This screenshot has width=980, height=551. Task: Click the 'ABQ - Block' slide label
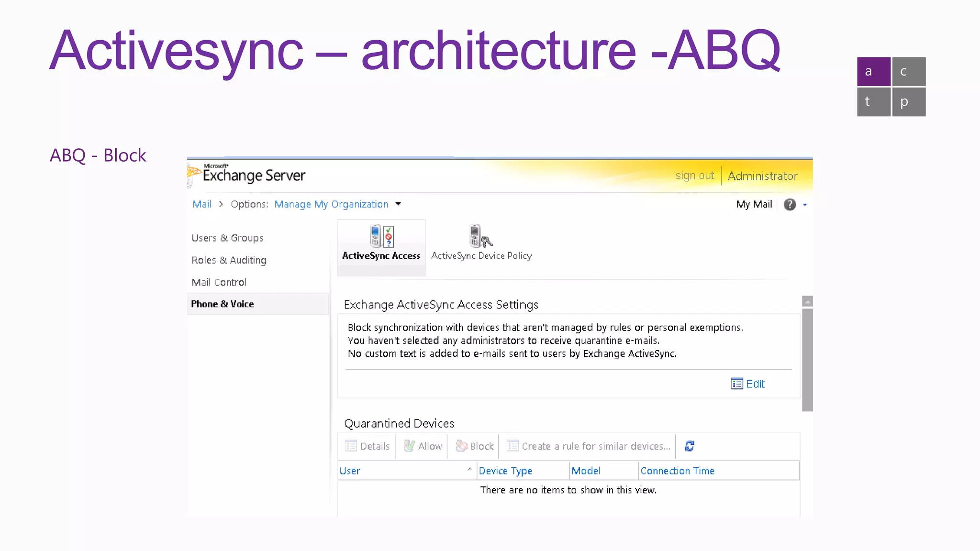click(98, 155)
